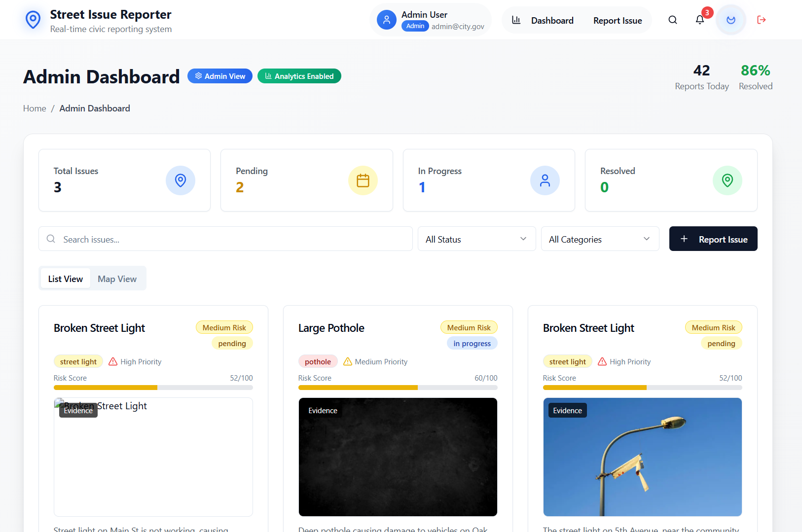Click the Report Issue button
Image resolution: width=802 pixels, height=532 pixels.
pyautogui.click(x=713, y=239)
